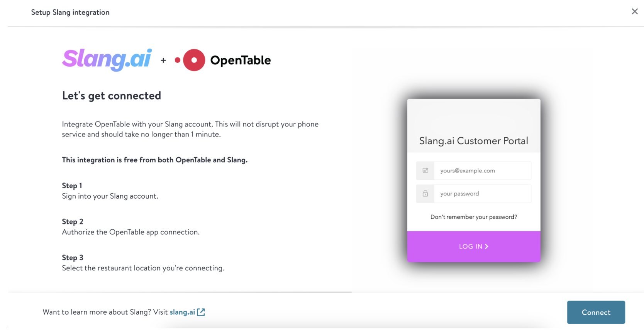Click the Slang.ai Customer Portal heading

pos(473,140)
